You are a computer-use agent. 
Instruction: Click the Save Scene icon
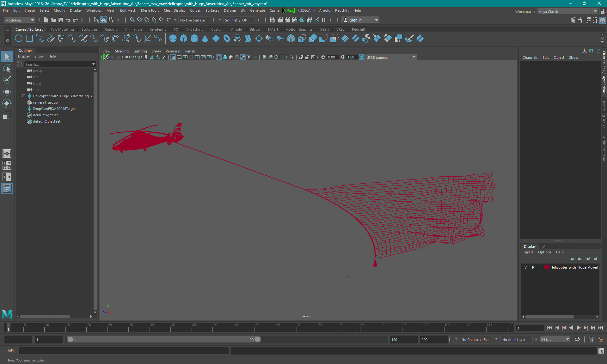61,20
